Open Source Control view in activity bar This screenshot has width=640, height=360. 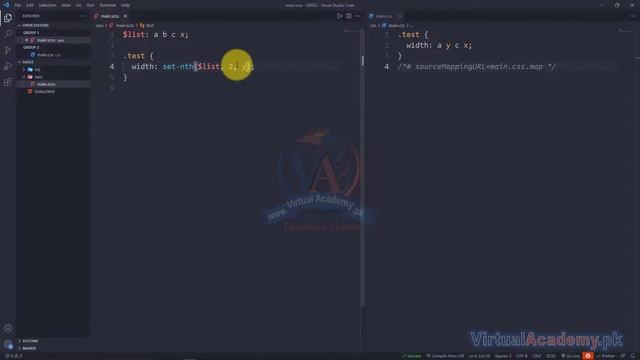(8, 50)
